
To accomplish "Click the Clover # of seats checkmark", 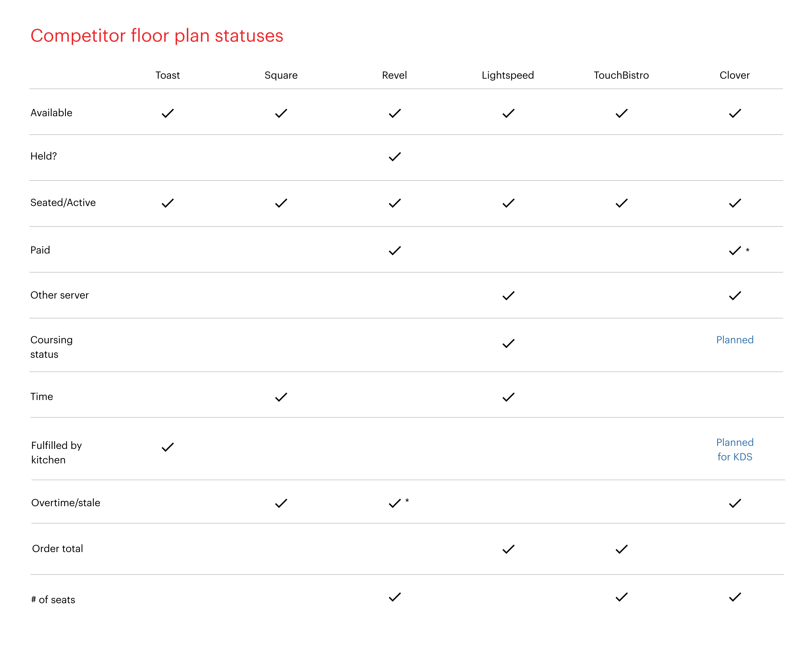I will coord(735,597).
